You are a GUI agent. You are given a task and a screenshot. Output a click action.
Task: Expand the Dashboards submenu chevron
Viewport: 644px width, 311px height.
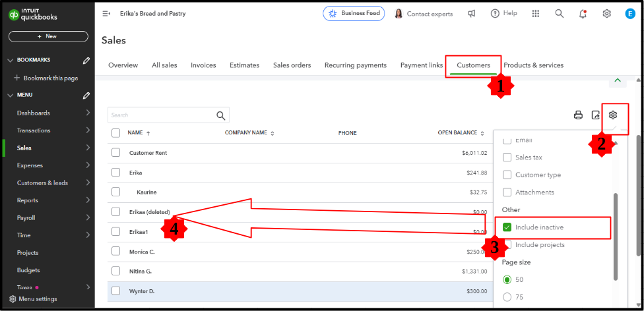(x=88, y=113)
